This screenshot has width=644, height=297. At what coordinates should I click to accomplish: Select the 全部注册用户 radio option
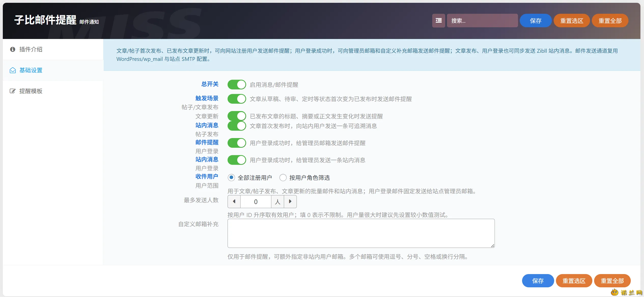tap(231, 178)
